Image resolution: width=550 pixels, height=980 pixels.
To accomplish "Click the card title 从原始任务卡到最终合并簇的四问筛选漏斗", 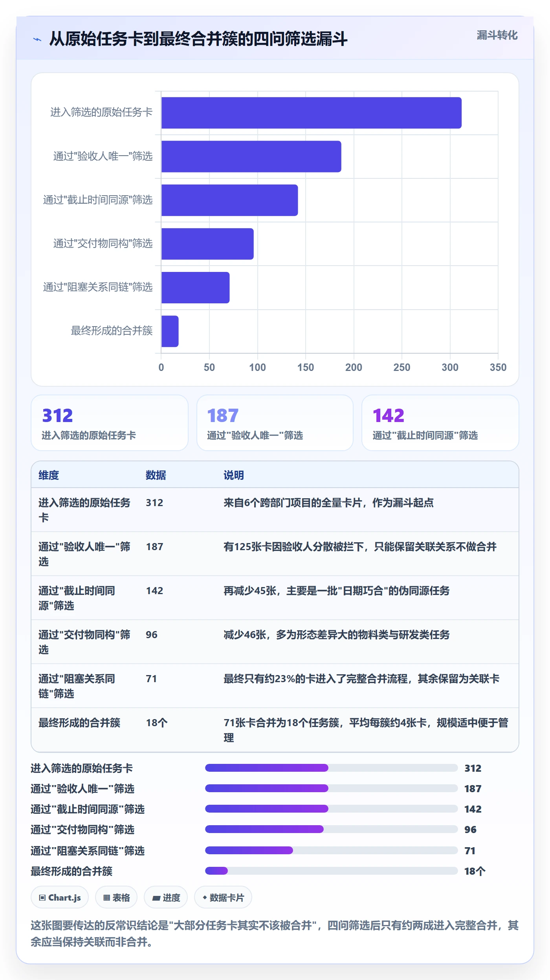I will pos(198,39).
